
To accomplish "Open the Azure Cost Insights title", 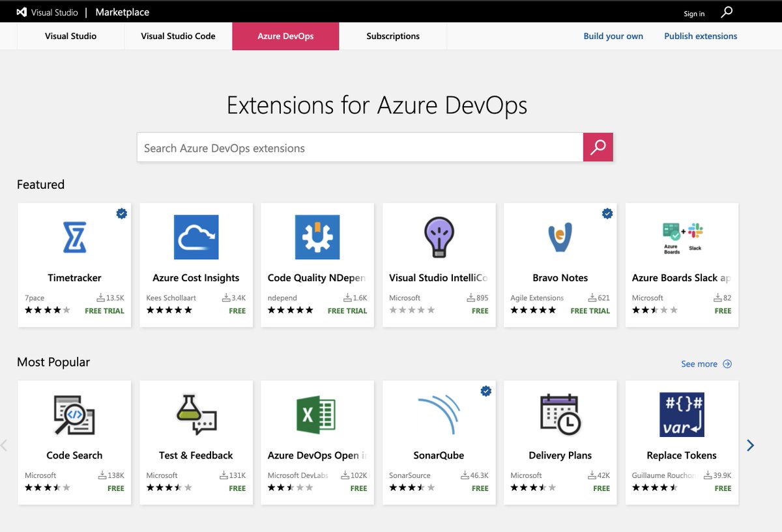I will click(196, 278).
